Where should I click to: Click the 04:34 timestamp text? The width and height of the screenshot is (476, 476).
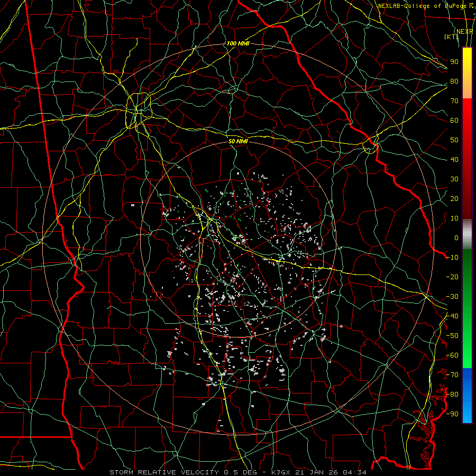[354, 472]
